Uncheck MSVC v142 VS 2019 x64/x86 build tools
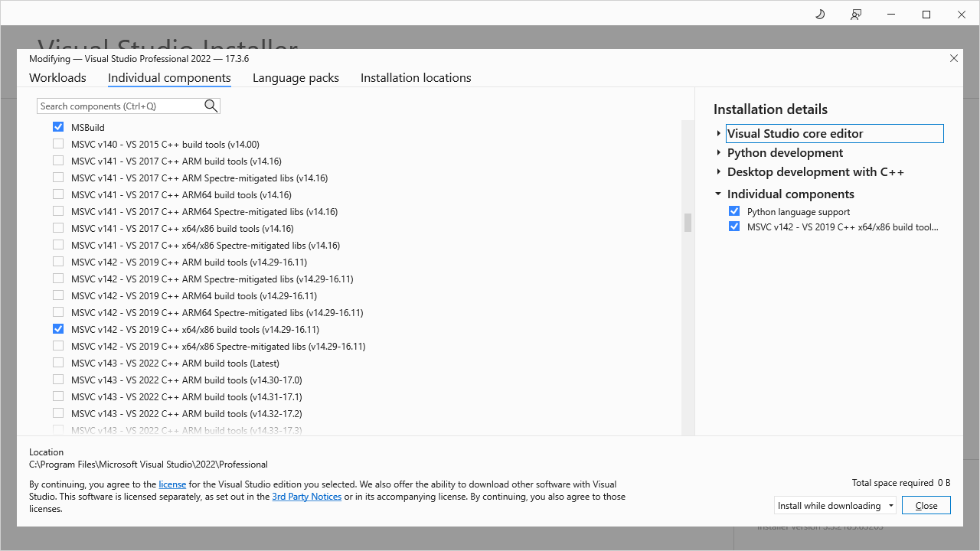Screen dimensions: 980x551 pyautogui.click(x=58, y=328)
